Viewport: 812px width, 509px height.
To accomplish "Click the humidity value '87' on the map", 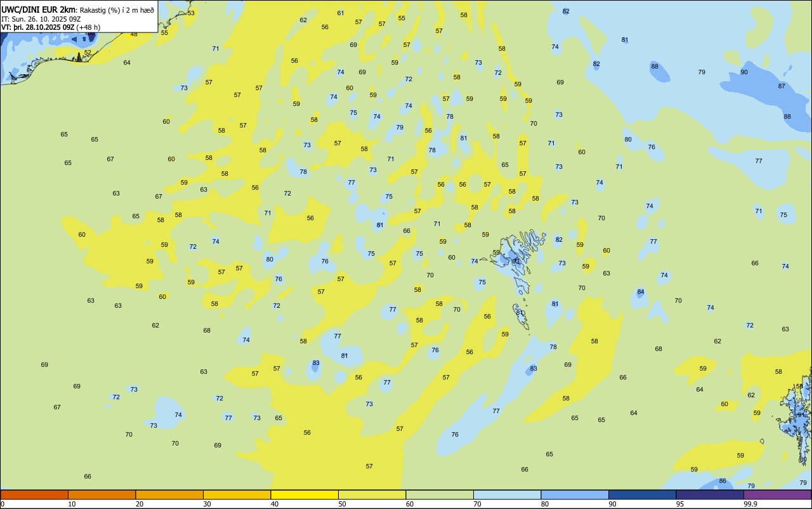I will pyautogui.click(x=782, y=86).
